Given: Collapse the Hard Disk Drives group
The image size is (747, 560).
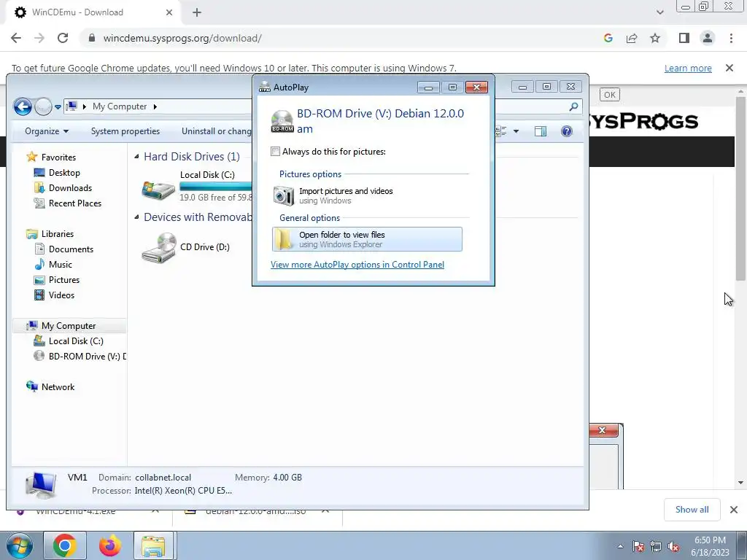Looking at the screenshot, I should pyautogui.click(x=136, y=157).
